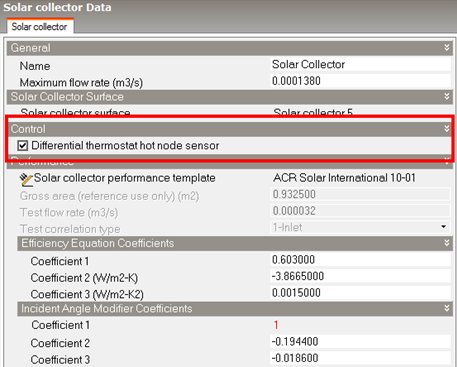This screenshot has height=367, width=457.
Task: Collapse the Control section chevron
Action: [x=447, y=129]
